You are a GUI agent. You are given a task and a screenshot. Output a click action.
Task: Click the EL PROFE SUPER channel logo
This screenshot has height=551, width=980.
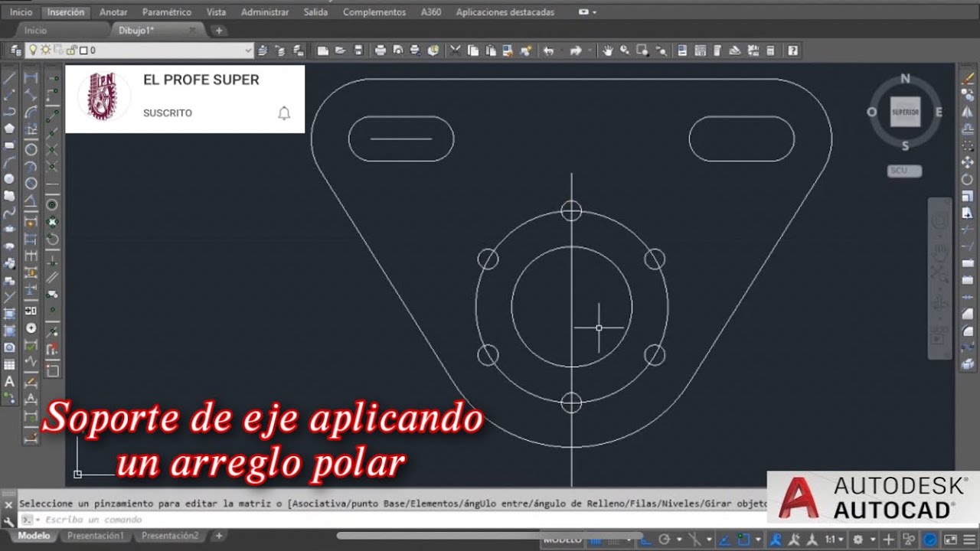[104, 96]
